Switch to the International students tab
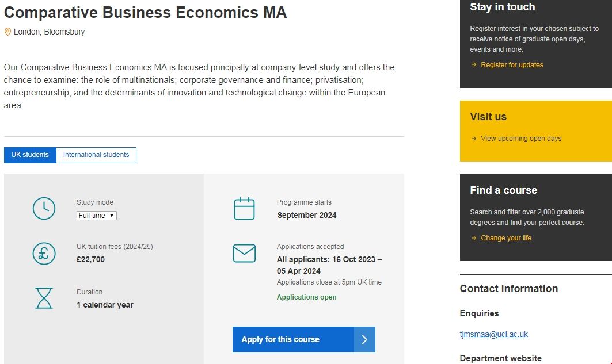 96,155
